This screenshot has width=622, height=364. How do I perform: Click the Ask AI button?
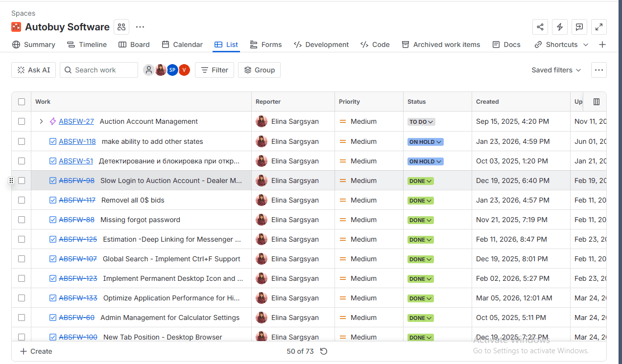34,70
